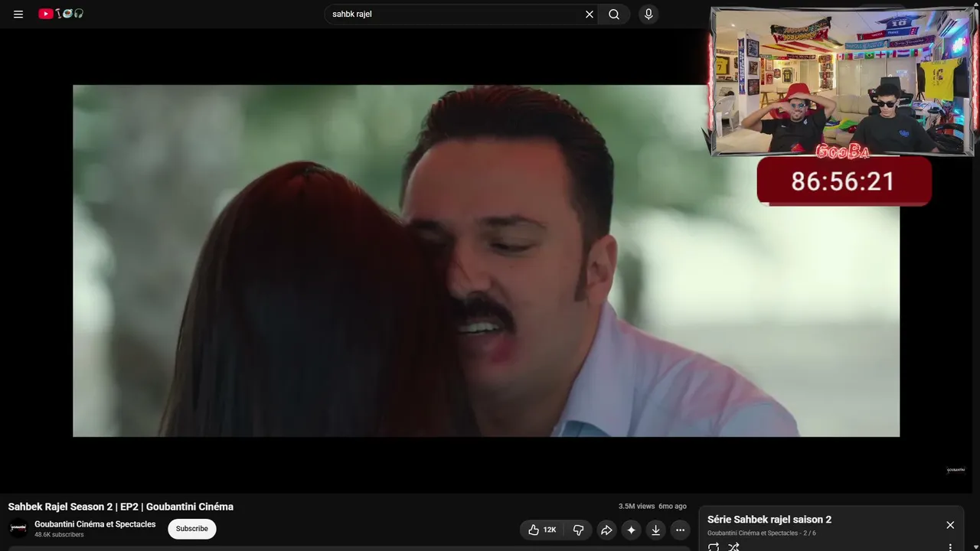This screenshot has height=551, width=980.
Task: Open more actions three-dot menu
Action: [x=680, y=530]
